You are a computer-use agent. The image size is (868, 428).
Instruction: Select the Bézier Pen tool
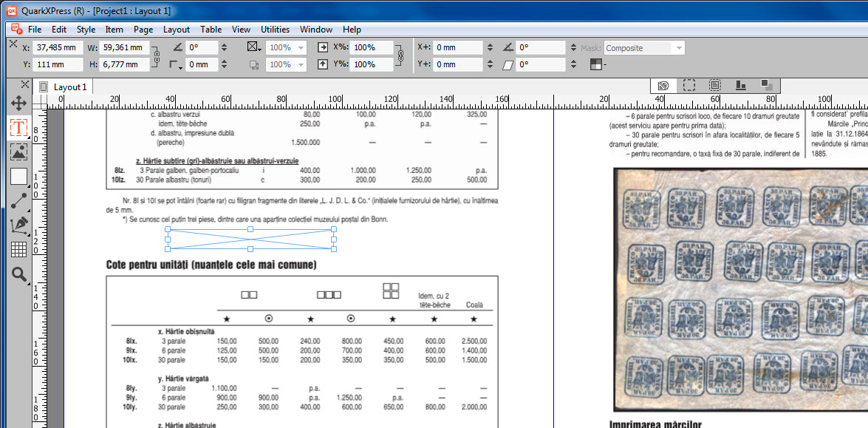click(x=18, y=225)
